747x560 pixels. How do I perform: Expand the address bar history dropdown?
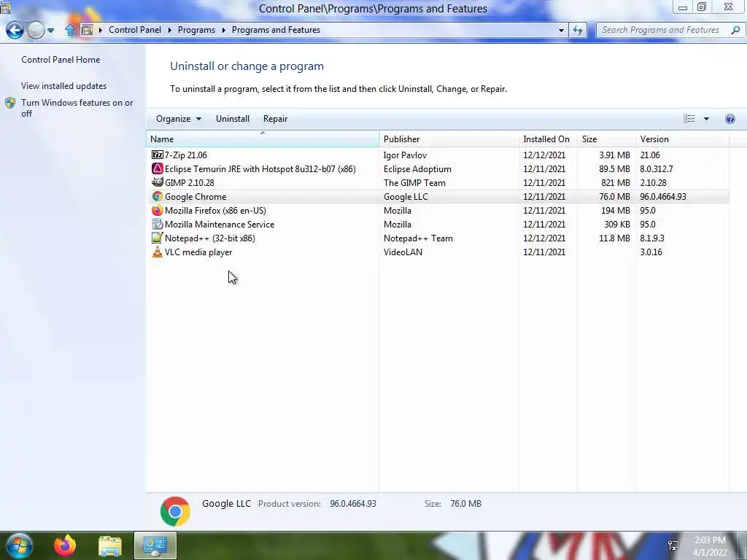[561, 30]
